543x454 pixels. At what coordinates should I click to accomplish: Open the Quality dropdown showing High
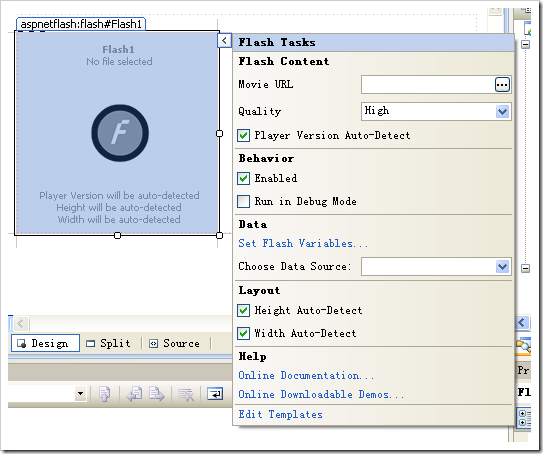502,112
